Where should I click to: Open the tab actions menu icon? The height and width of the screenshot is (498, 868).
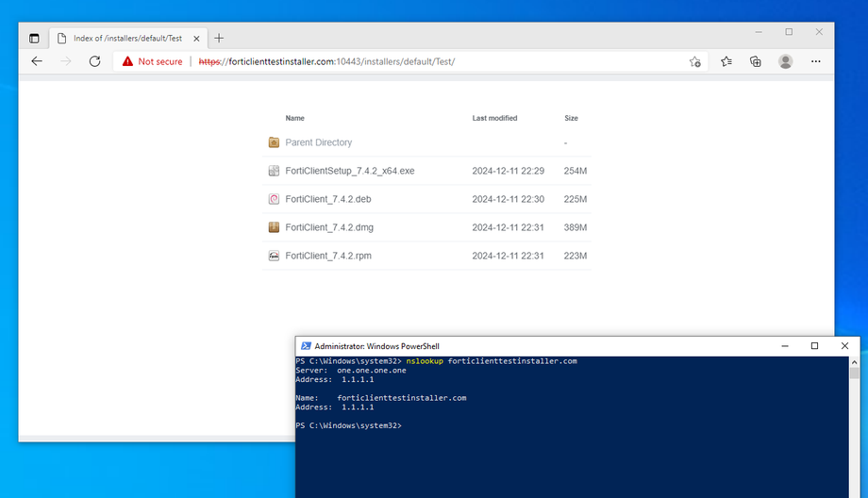[x=35, y=38]
